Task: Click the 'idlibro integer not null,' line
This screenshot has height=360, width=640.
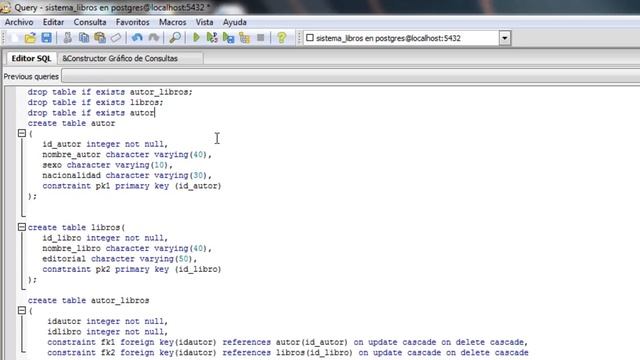Action: pyautogui.click(x=107, y=332)
